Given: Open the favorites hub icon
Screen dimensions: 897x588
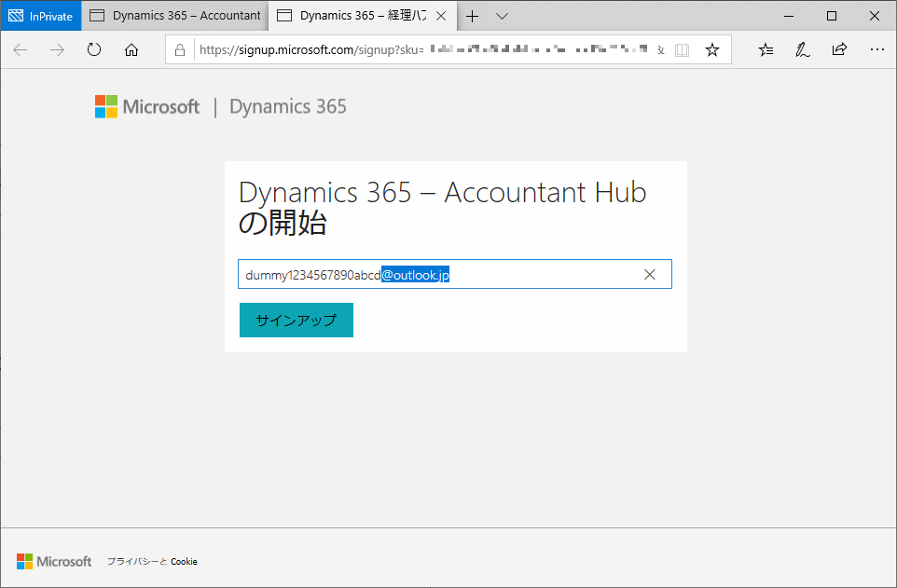Looking at the screenshot, I should click(766, 49).
